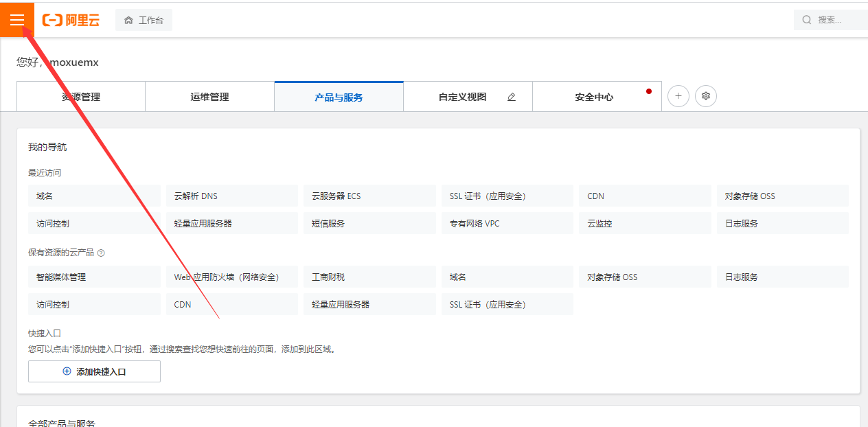View the 安全中心 tab
The height and width of the screenshot is (427, 868).
596,97
